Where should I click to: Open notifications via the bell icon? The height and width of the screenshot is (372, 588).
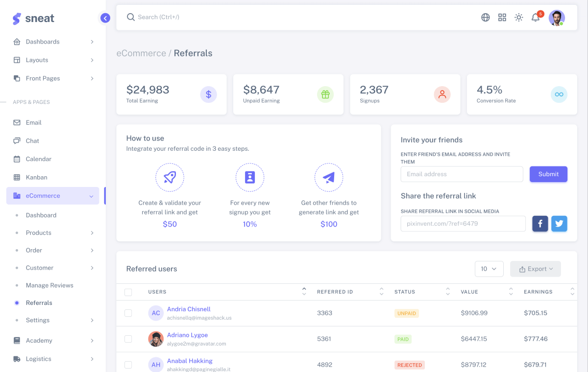[535, 17]
